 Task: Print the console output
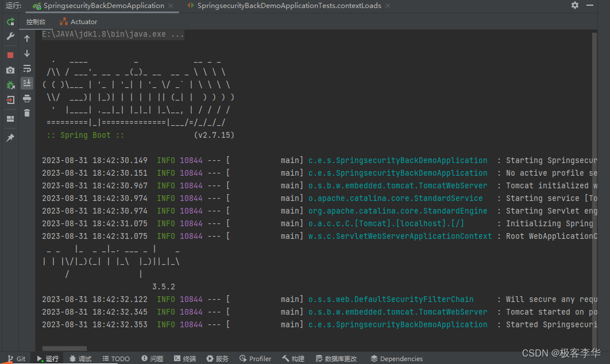[27, 98]
